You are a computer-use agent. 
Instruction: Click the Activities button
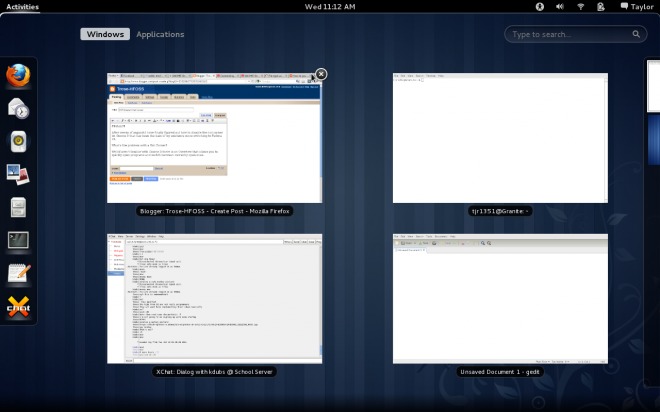point(22,7)
